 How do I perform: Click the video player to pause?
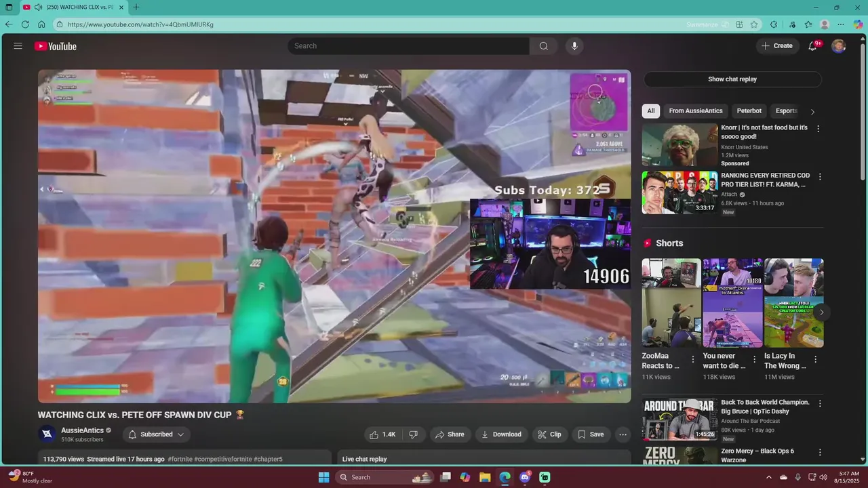(334, 237)
